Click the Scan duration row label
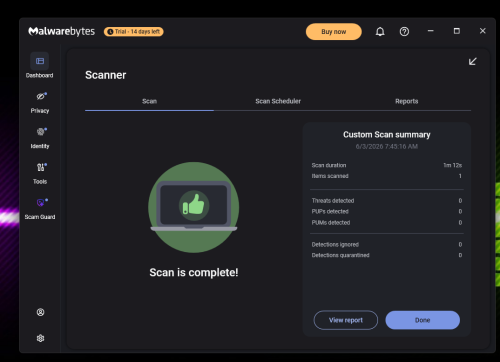 [329, 165]
